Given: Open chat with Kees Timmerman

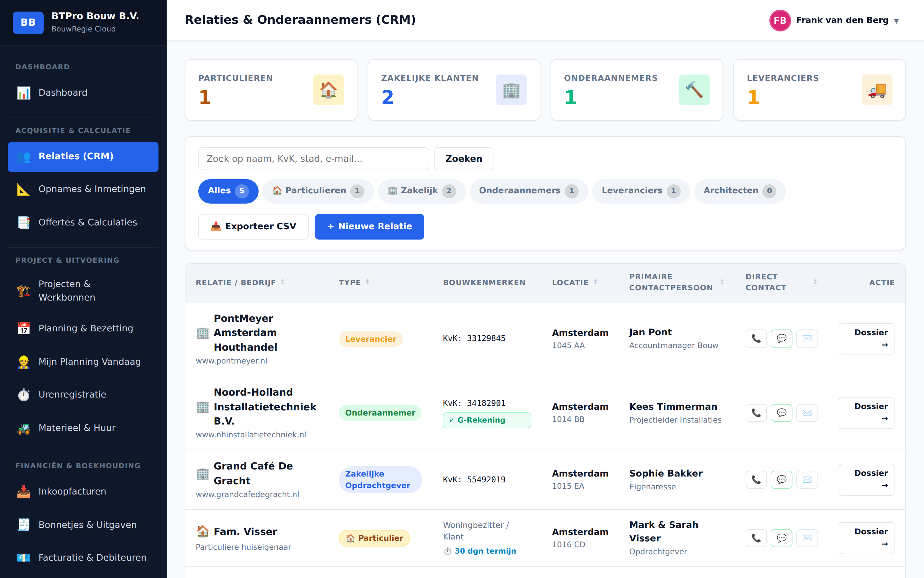Looking at the screenshot, I should (x=782, y=413).
